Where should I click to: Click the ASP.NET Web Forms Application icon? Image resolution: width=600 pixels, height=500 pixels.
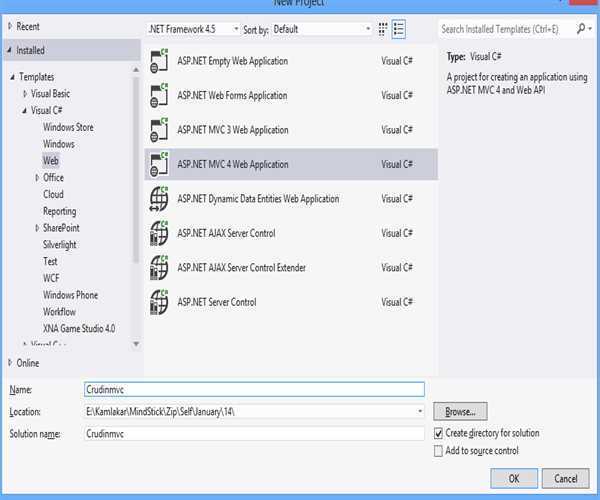click(x=159, y=96)
